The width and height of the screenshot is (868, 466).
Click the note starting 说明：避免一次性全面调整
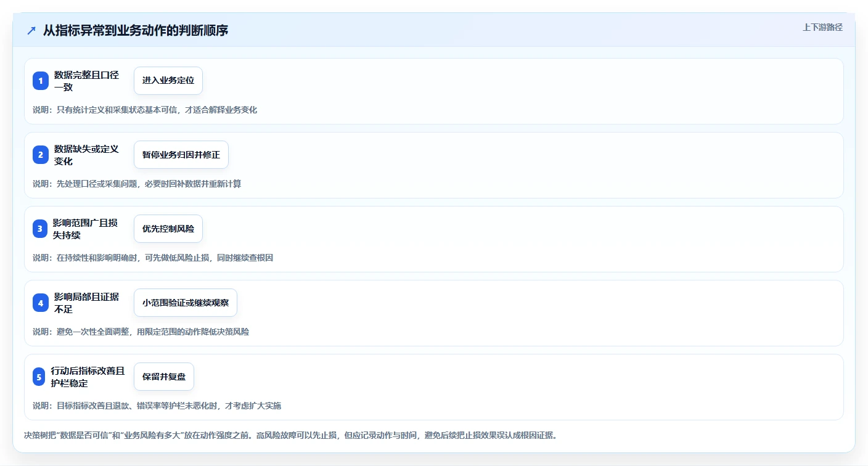(x=141, y=332)
